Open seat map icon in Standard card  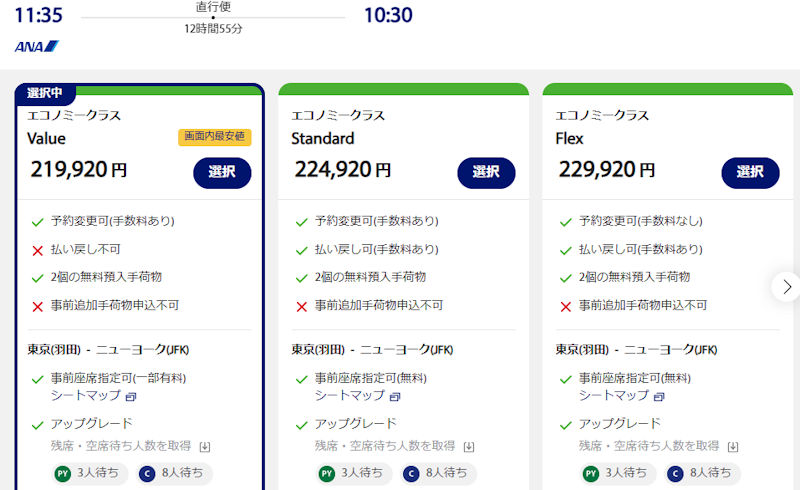(x=393, y=397)
